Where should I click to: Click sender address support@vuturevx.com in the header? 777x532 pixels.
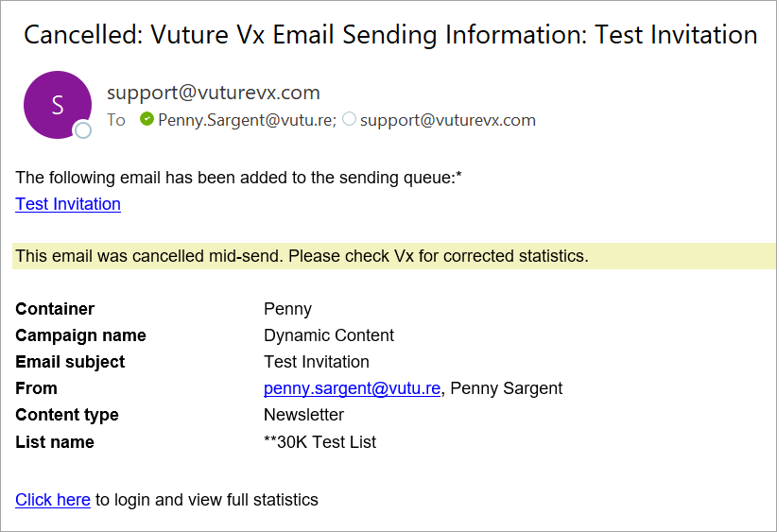coord(214,93)
